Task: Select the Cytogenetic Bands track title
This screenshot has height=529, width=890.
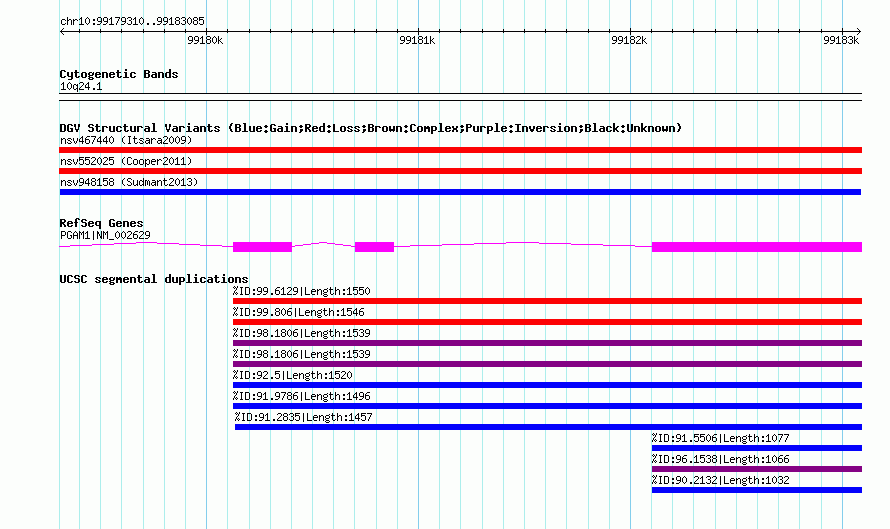Action: pyautogui.click(x=119, y=74)
